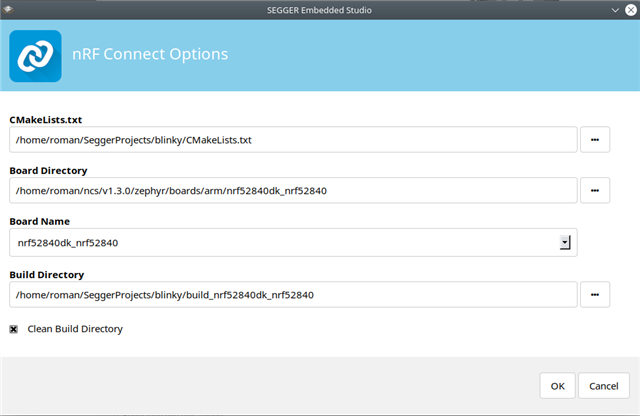640x416 pixels.
Task: Open the Board Name dropdown arrow
Action: (565, 242)
